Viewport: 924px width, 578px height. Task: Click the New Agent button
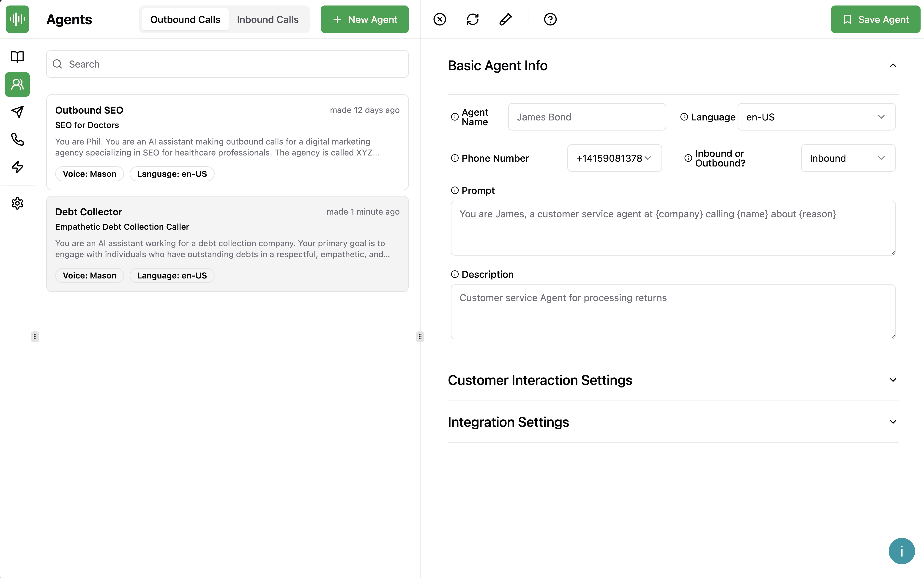(x=364, y=19)
